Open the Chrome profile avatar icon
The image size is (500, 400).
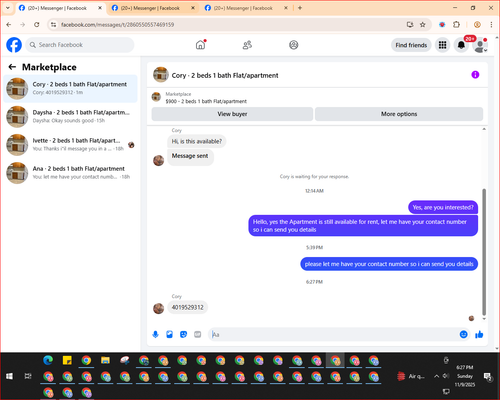[x=477, y=24]
